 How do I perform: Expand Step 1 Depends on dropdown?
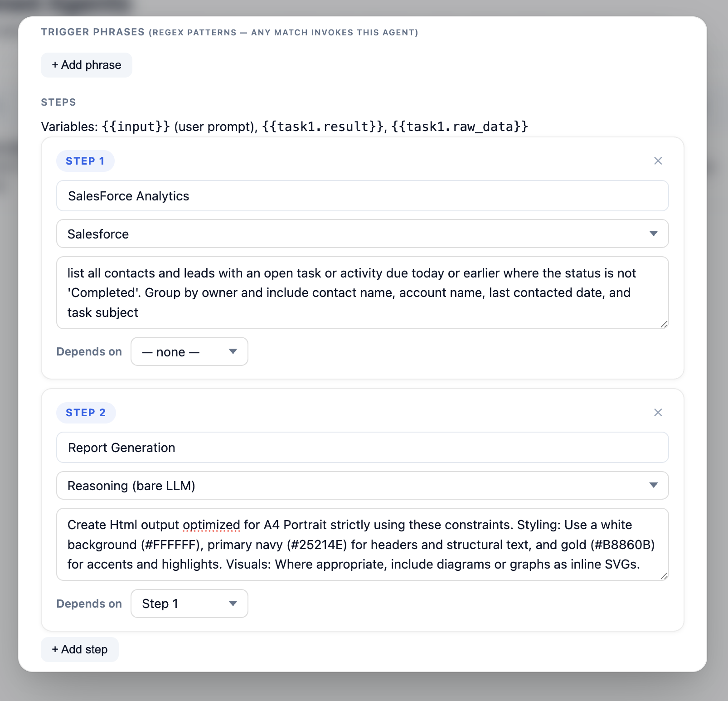pyautogui.click(x=189, y=351)
